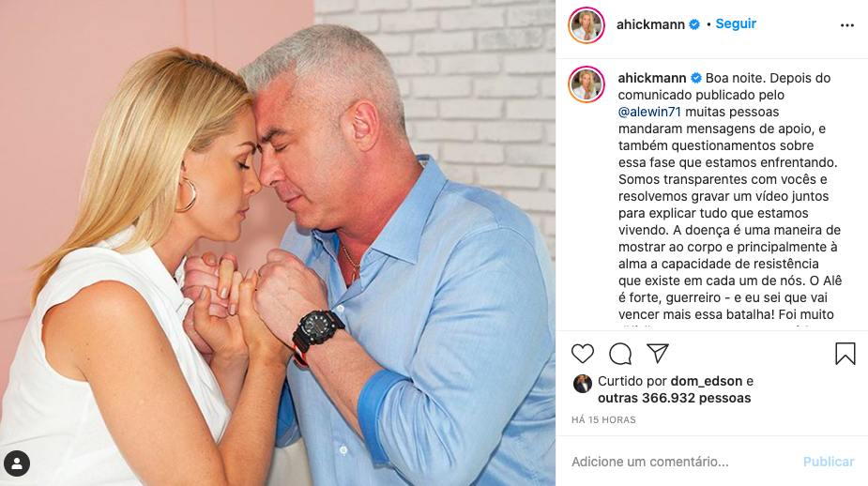Open ahickmann username in header
Image resolution: width=868 pixels, height=486 pixels.
click(x=650, y=24)
